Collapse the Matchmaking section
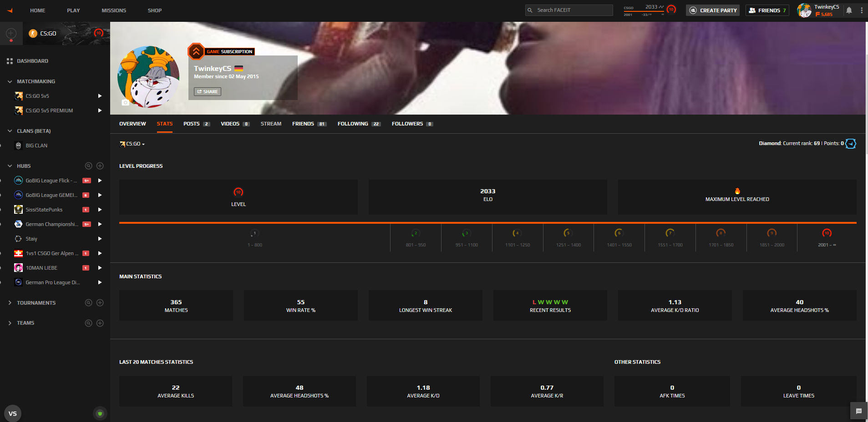Image resolution: width=868 pixels, height=422 pixels. pos(10,81)
